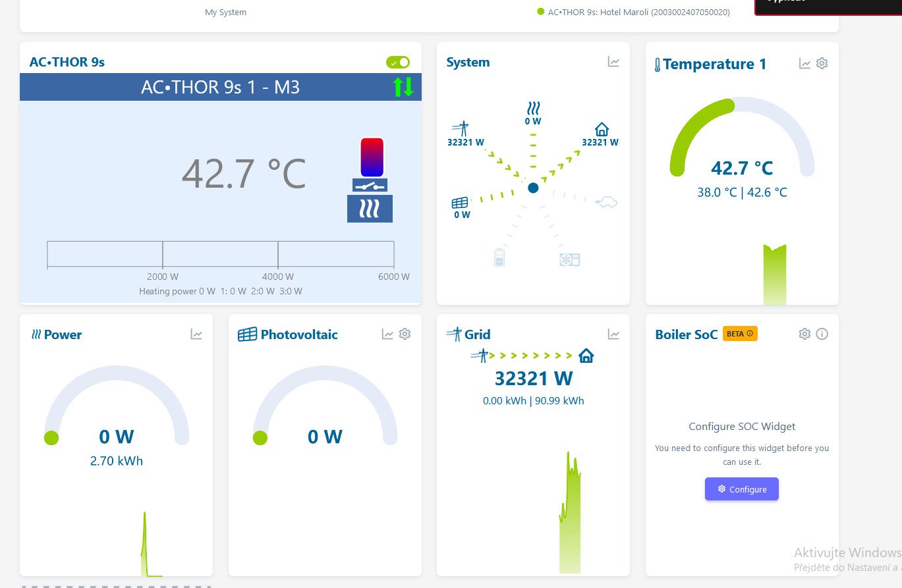Open the My System breadcrumb
Viewport: 902px width, 588px height.
[225, 12]
